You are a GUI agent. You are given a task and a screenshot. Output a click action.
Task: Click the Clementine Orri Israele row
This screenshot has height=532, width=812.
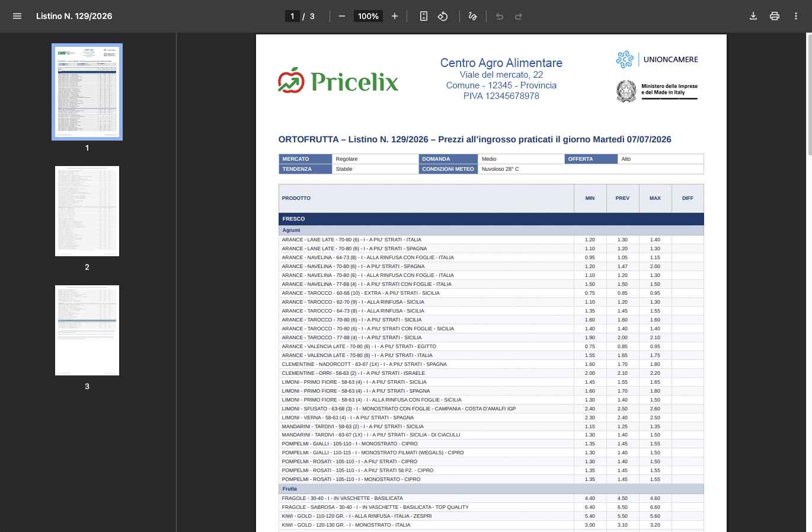[x=491, y=373]
